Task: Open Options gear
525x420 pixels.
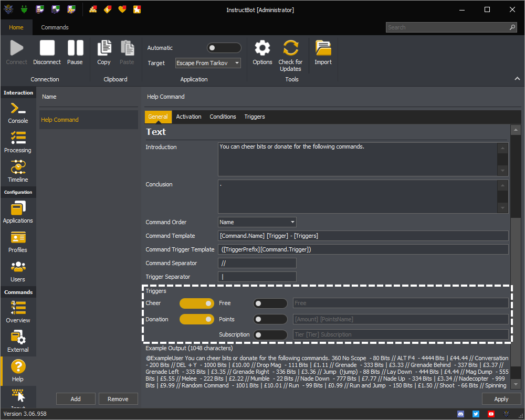Action: pos(262,48)
